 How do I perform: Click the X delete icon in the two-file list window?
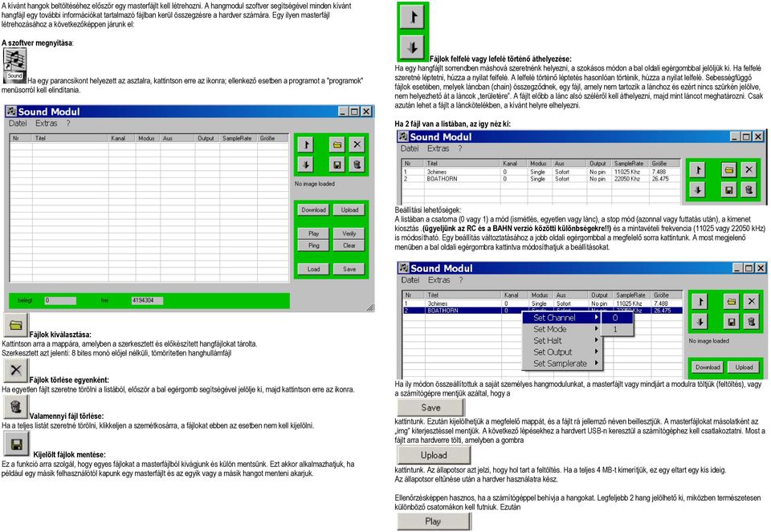coord(749,169)
